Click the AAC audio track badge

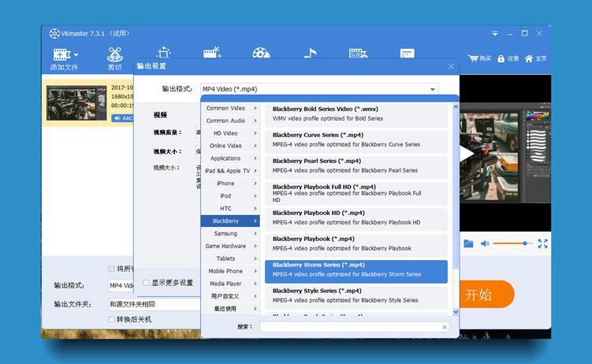click(x=123, y=118)
